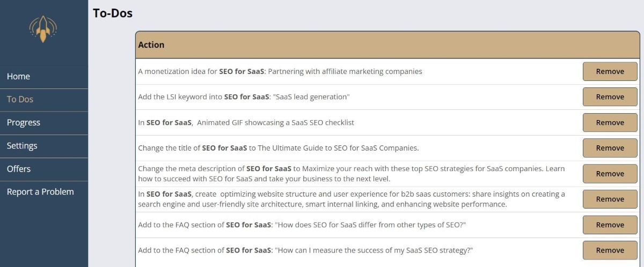Remove the LSI keyword to-do
644x267 pixels.
pyautogui.click(x=610, y=97)
